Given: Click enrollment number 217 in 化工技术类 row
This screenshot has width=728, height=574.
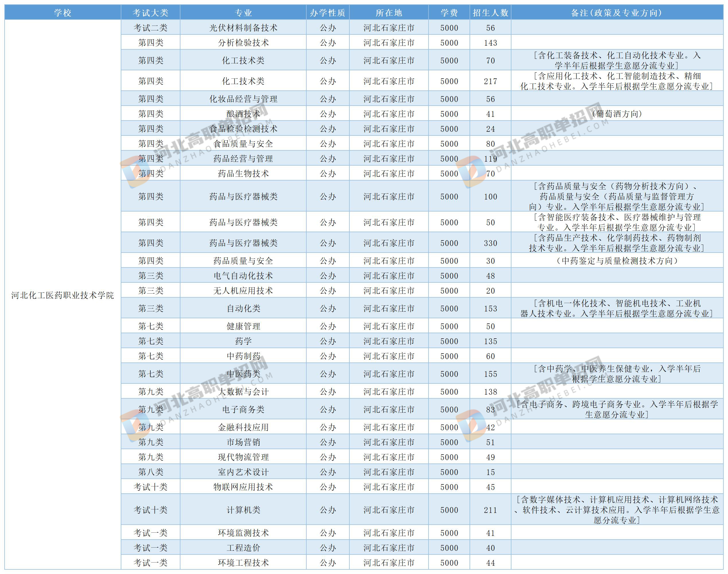Looking at the screenshot, I should [x=490, y=81].
